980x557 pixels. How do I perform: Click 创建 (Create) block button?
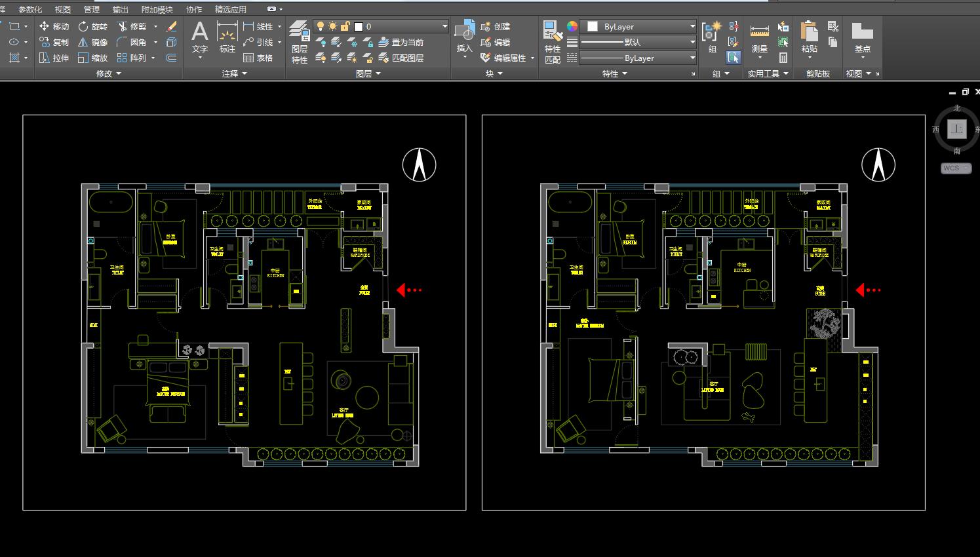coord(496,26)
